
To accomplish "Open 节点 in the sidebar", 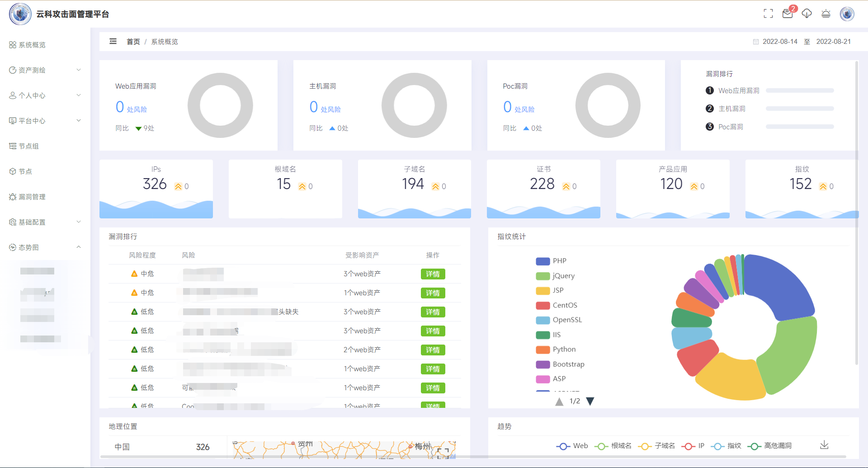I will 45,171.
